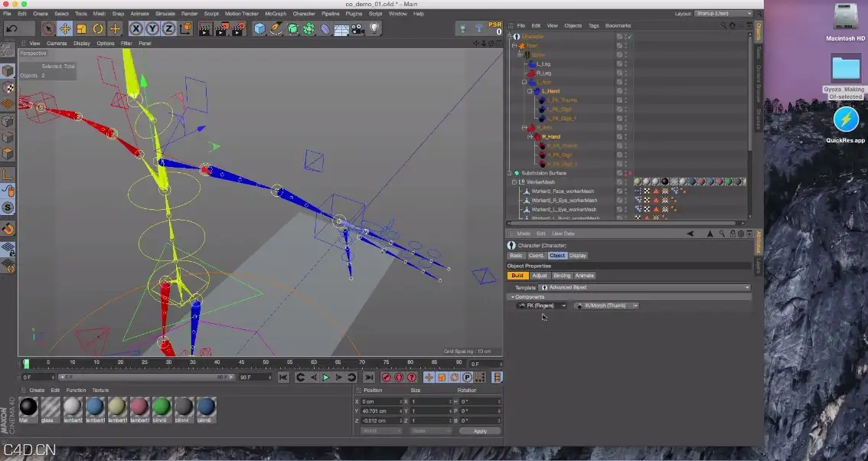The image size is (868, 461).
Task: Switch to the Binding tab
Action: pos(561,276)
